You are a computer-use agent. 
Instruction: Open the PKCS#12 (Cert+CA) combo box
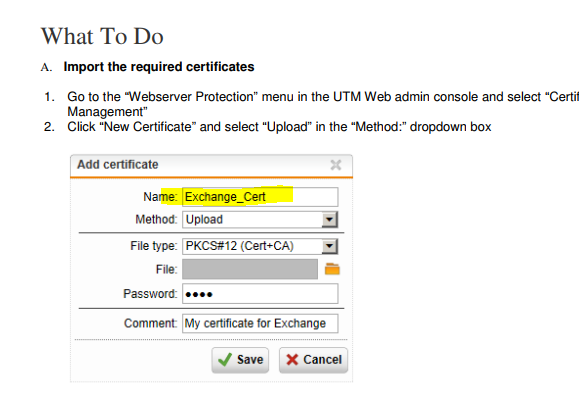[260, 246]
